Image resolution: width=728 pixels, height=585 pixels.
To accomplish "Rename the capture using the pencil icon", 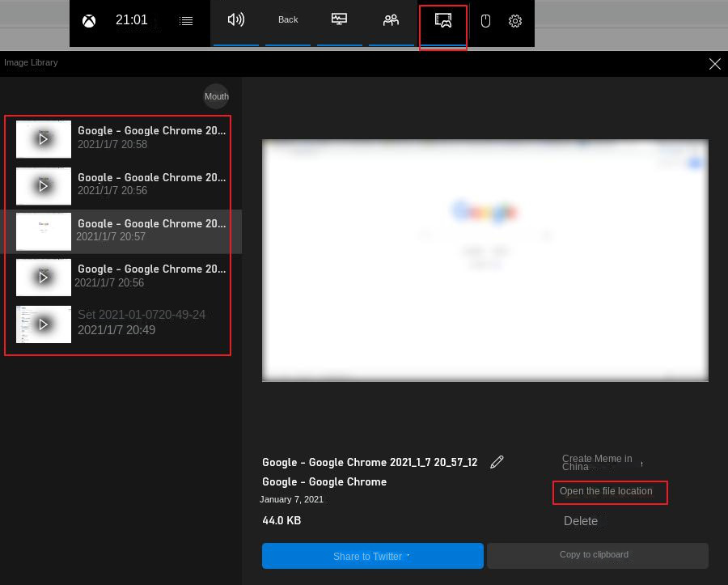I will pos(497,461).
